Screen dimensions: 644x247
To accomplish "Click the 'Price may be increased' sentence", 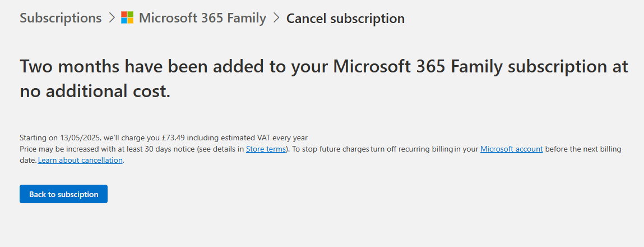I will point(155,149).
